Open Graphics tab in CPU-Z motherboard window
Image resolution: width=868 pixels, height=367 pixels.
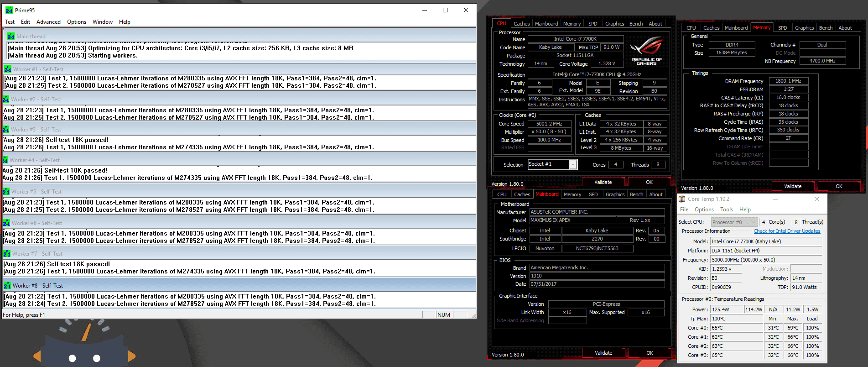(615, 194)
